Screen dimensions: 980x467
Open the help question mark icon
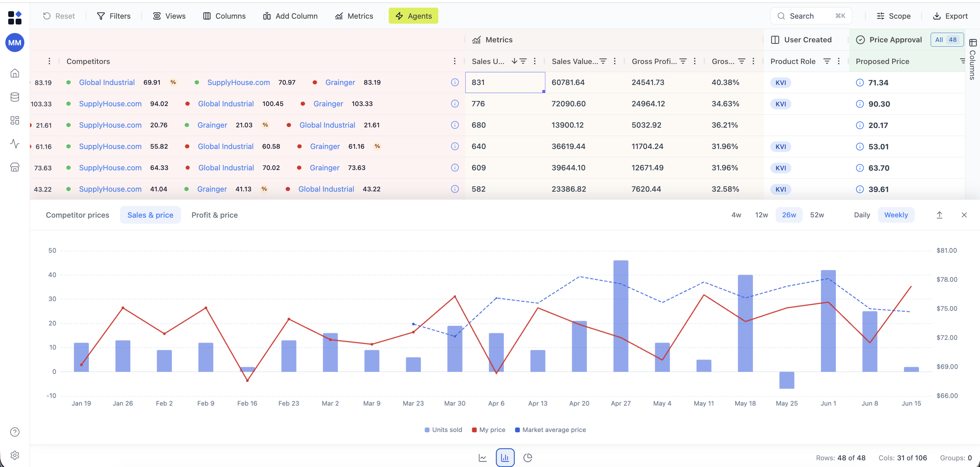14,432
